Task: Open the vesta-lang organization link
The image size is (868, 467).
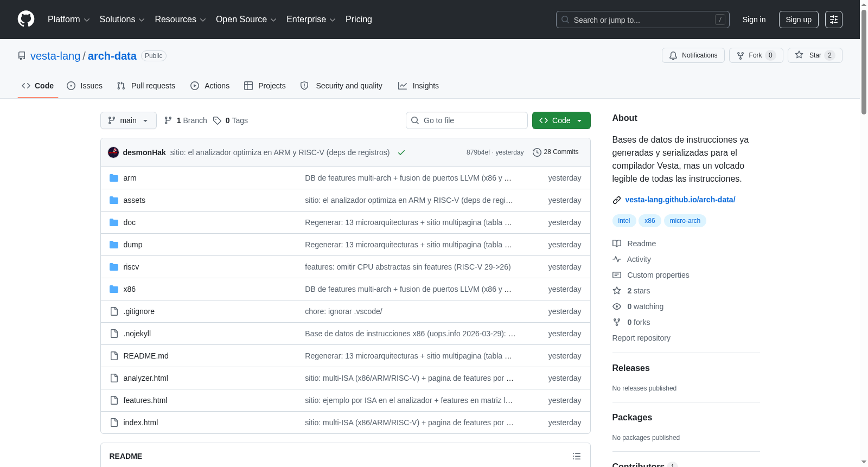Action: [x=55, y=56]
